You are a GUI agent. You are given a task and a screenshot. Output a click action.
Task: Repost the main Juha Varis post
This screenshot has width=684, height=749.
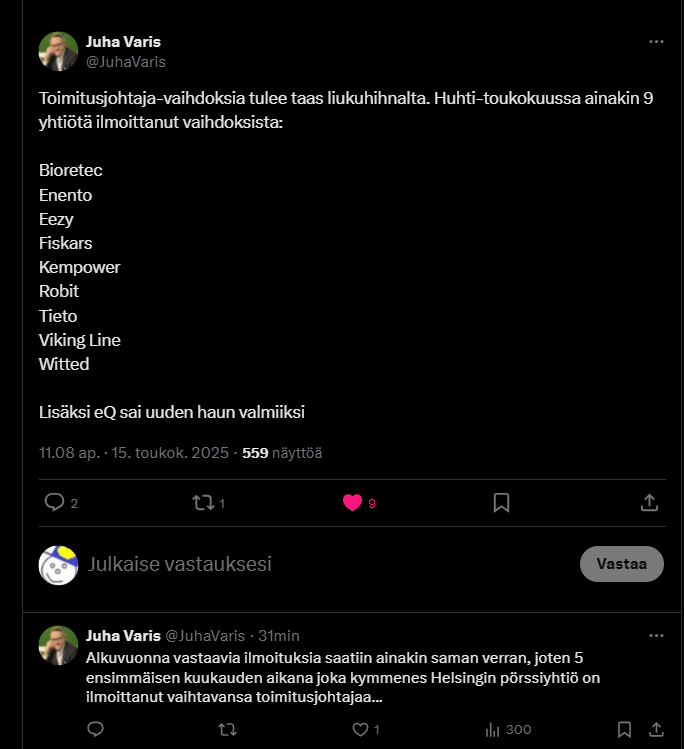(204, 503)
